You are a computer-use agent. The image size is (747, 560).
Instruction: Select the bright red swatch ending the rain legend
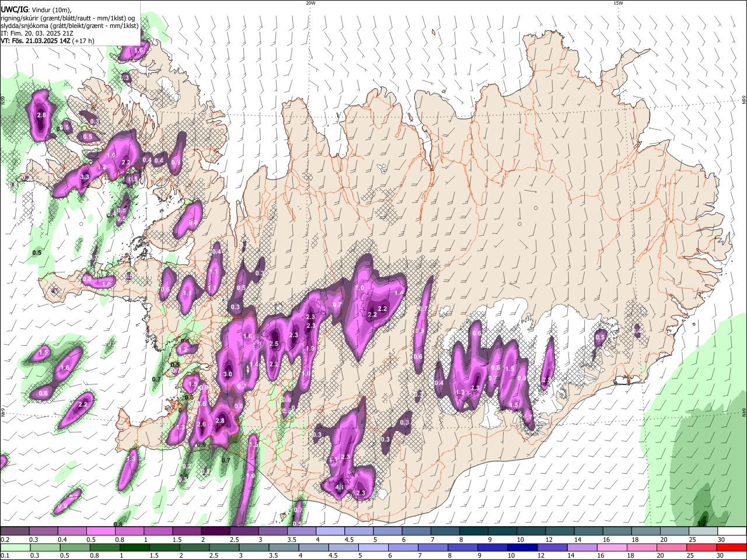pos(732,547)
